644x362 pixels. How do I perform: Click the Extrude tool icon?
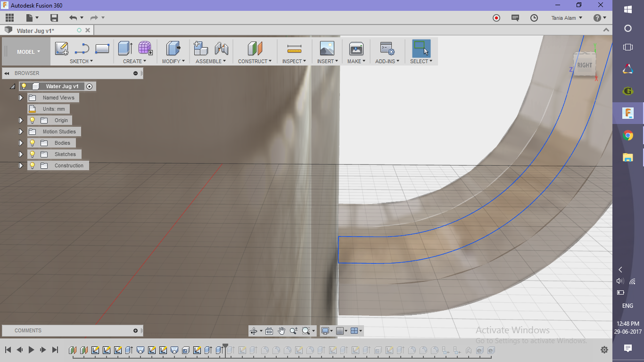tap(125, 49)
